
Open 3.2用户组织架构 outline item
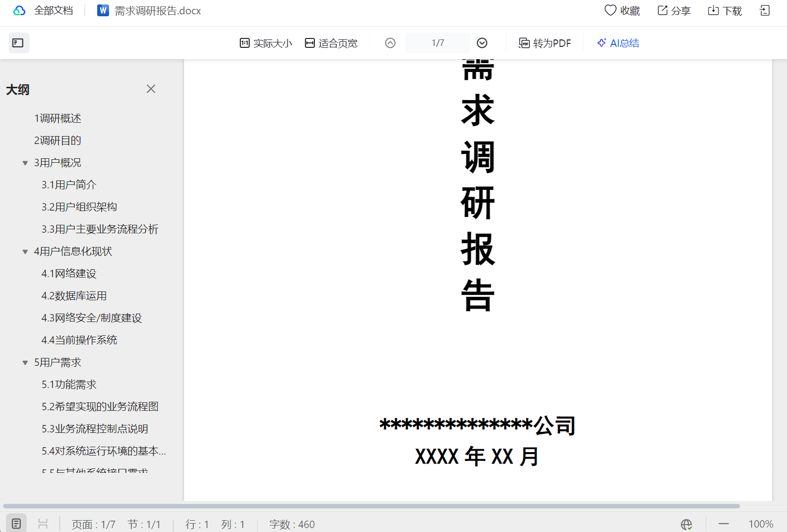tap(79, 207)
